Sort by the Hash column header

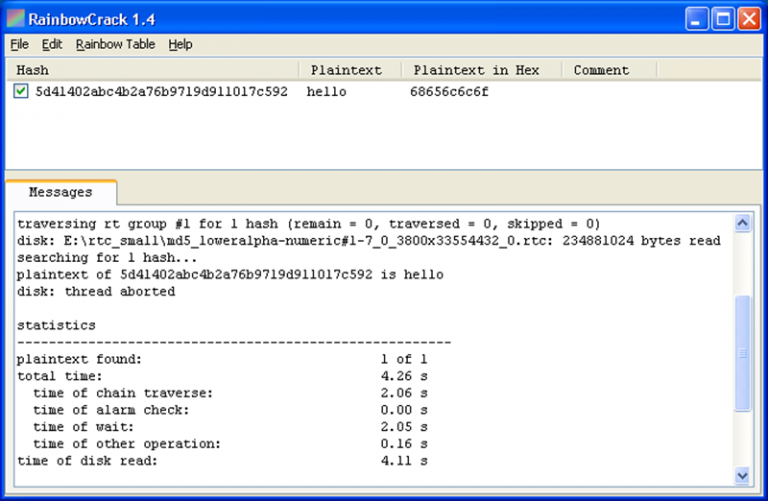tap(150, 70)
